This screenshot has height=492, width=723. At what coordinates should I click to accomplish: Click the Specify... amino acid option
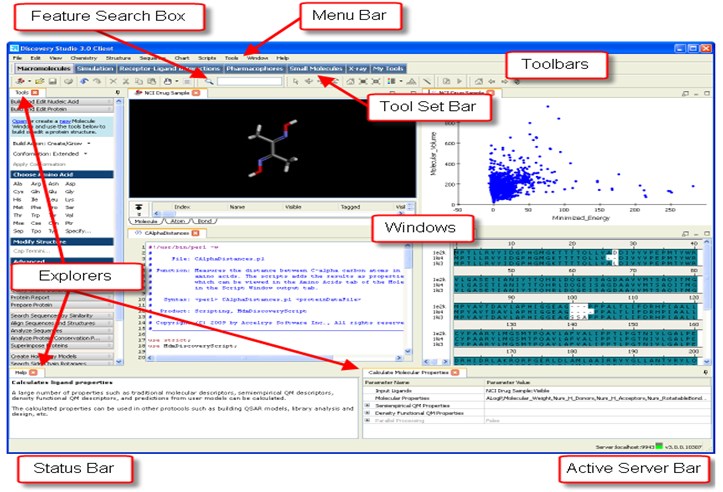(78, 231)
